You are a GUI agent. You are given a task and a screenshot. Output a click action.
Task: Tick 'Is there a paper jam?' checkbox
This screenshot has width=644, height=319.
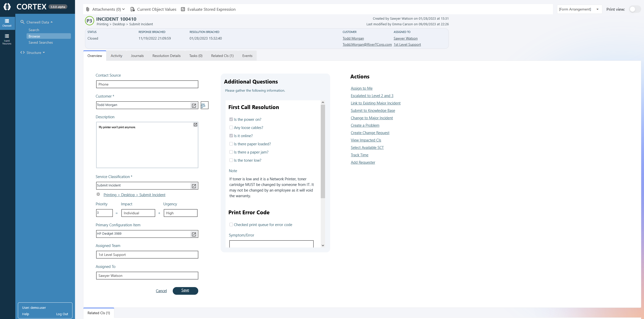[231, 152]
